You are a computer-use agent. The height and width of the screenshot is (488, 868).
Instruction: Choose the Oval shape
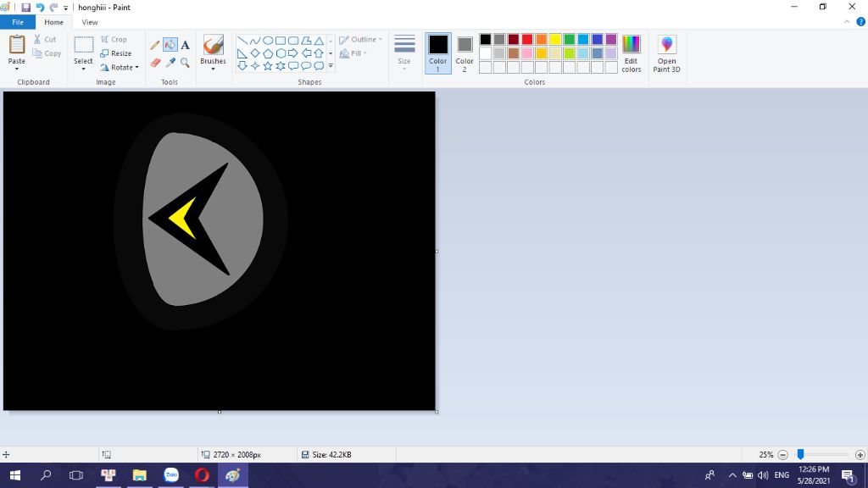268,41
